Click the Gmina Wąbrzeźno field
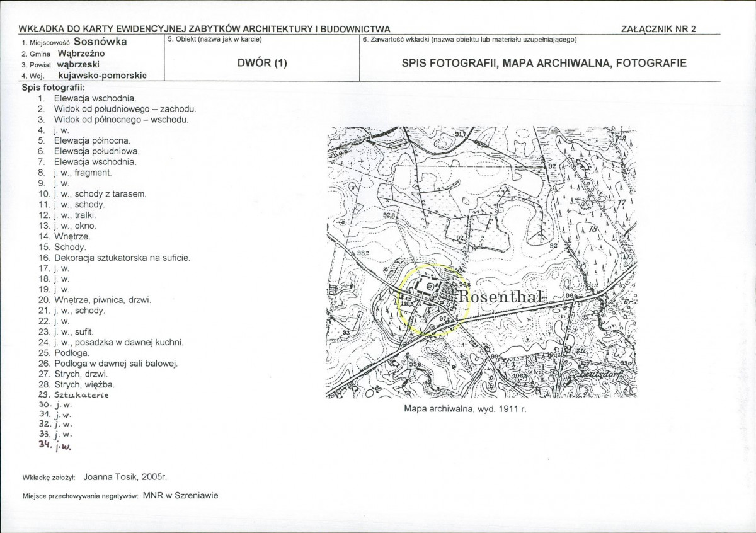 tap(63, 53)
